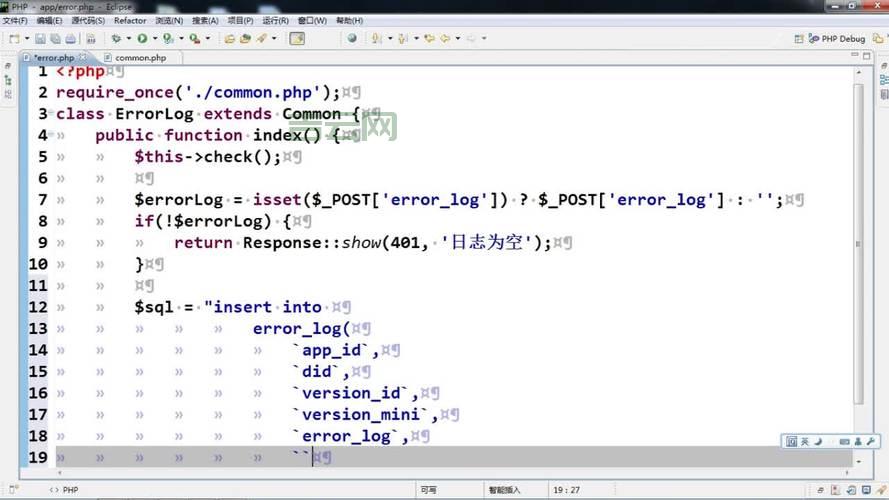The image size is (889, 500).
Task: Click the Debug bug icon
Action: coord(116,39)
